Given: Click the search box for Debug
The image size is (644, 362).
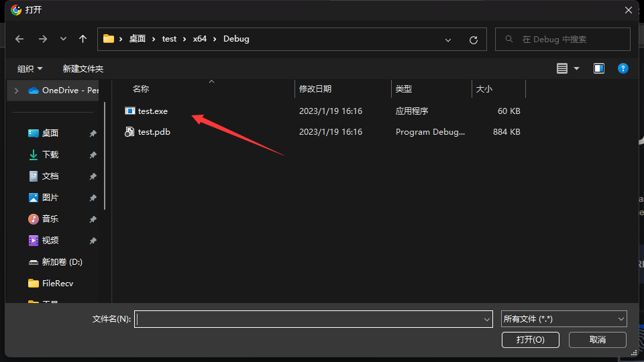Looking at the screenshot, I should click(x=563, y=40).
